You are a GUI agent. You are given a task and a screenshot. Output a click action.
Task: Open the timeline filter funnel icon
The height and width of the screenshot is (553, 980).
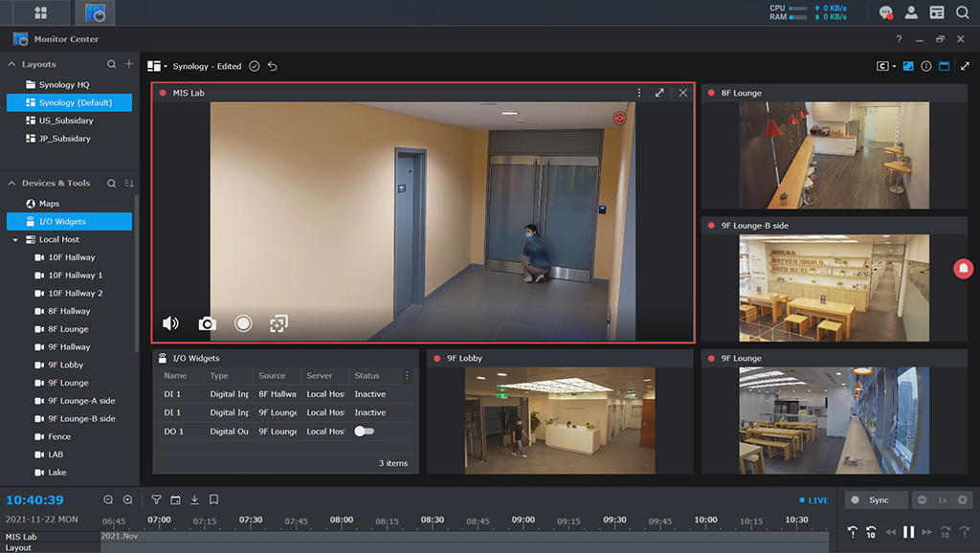156,499
